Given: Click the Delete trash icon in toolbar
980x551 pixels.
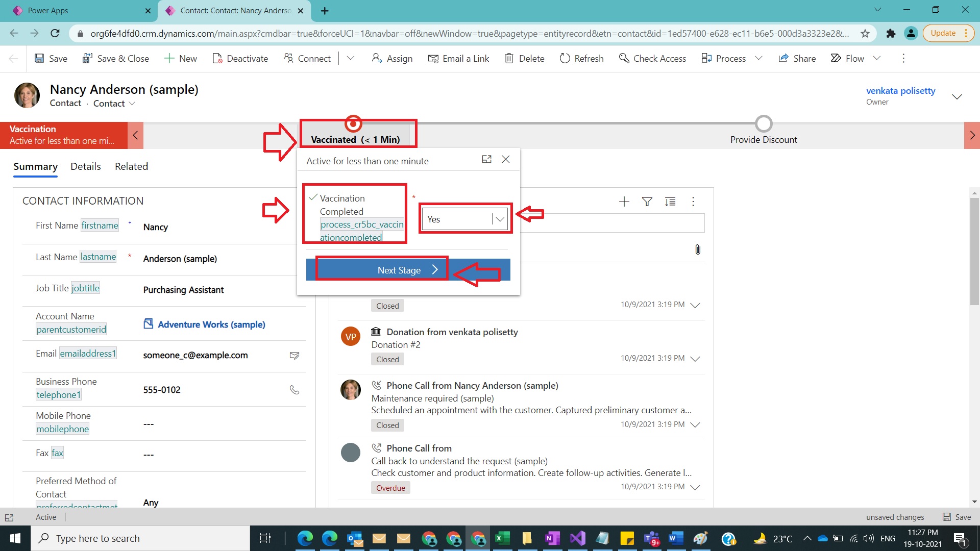Looking at the screenshot, I should coord(509,58).
